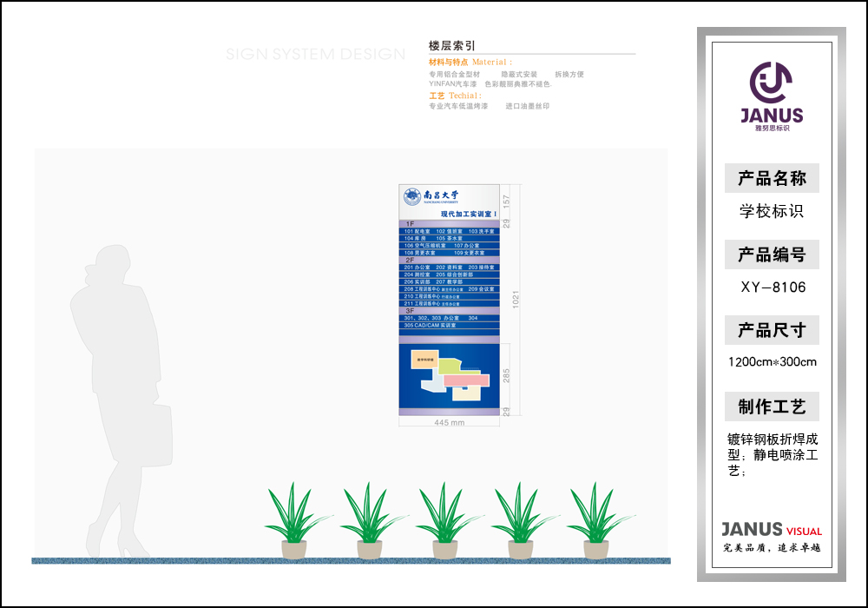
Task: Click the Nanchang University emblem on sign
Action: [x=411, y=196]
